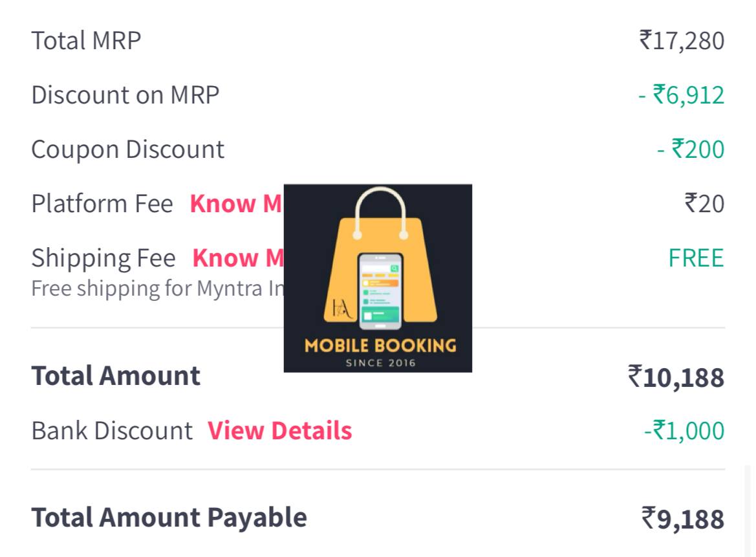
Task: Click the ₹9,188 payable amount
Action: tap(683, 519)
